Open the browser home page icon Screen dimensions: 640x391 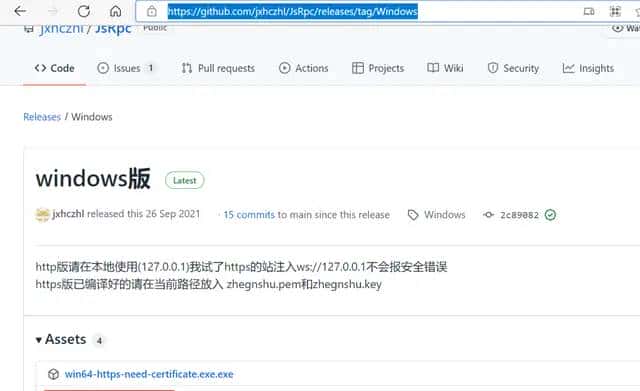coord(116,11)
